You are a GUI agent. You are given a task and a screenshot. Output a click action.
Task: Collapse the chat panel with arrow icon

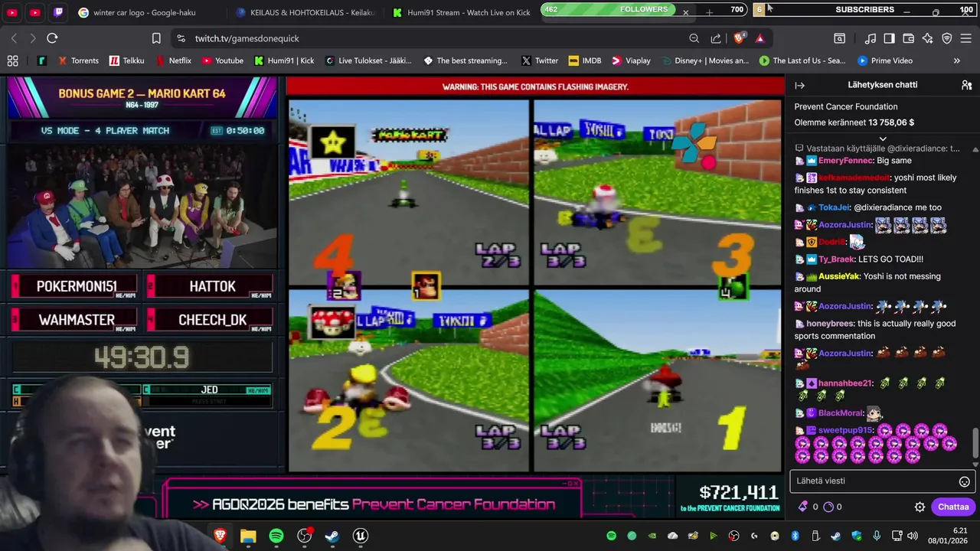pos(799,85)
